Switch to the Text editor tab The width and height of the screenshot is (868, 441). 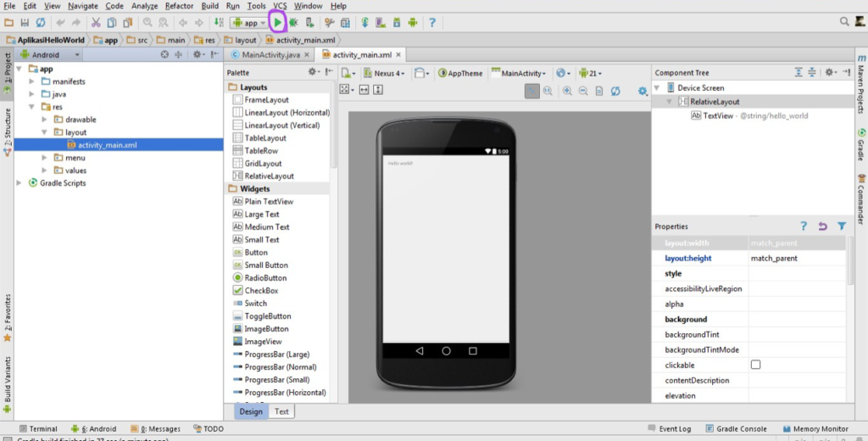[281, 411]
